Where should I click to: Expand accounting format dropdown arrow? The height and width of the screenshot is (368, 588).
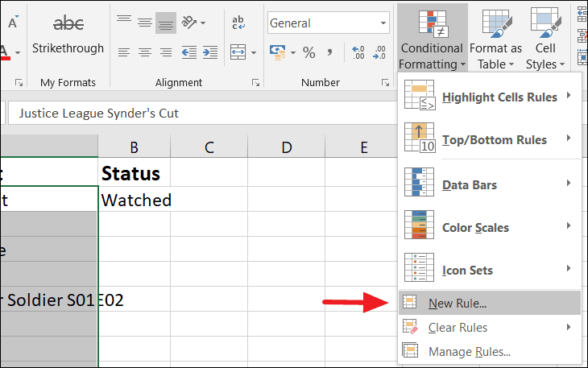(x=293, y=52)
